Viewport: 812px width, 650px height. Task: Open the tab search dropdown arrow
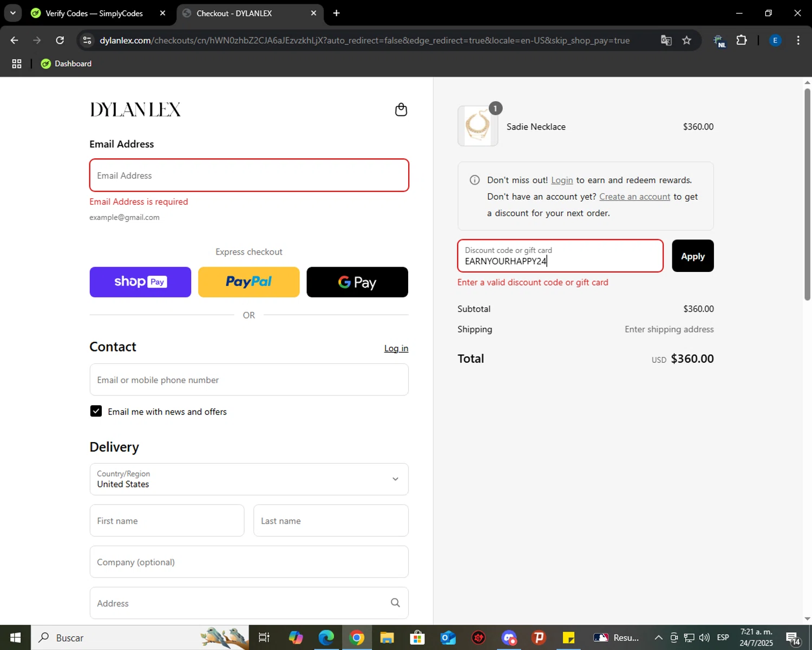(x=12, y=13)
